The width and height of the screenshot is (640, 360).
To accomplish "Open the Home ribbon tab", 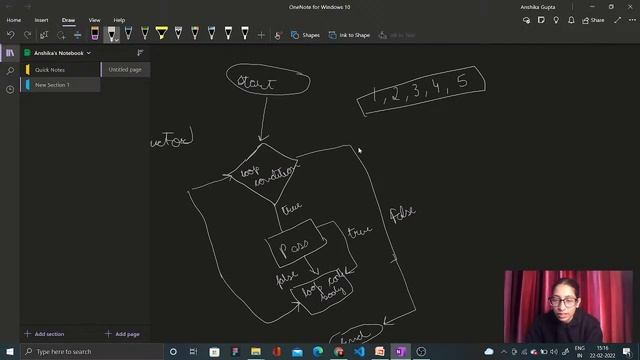I will point(13,20).
